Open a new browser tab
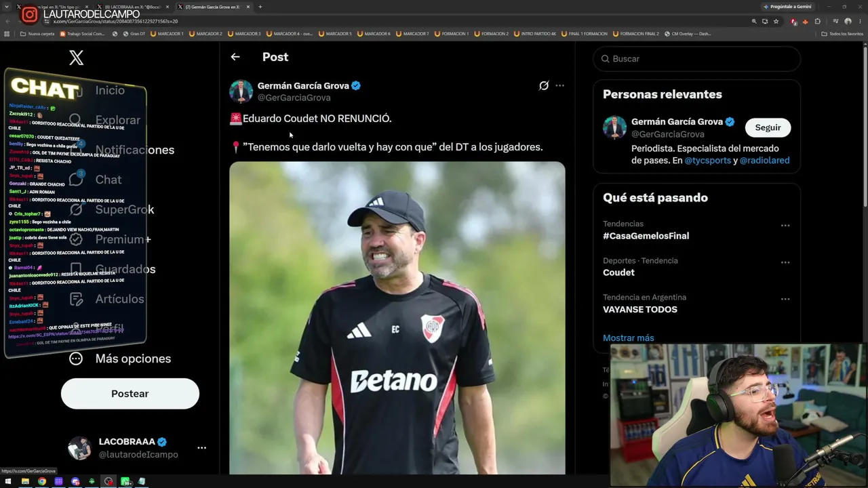This screenshot has height=488, width=868. (x=260, y=7)
